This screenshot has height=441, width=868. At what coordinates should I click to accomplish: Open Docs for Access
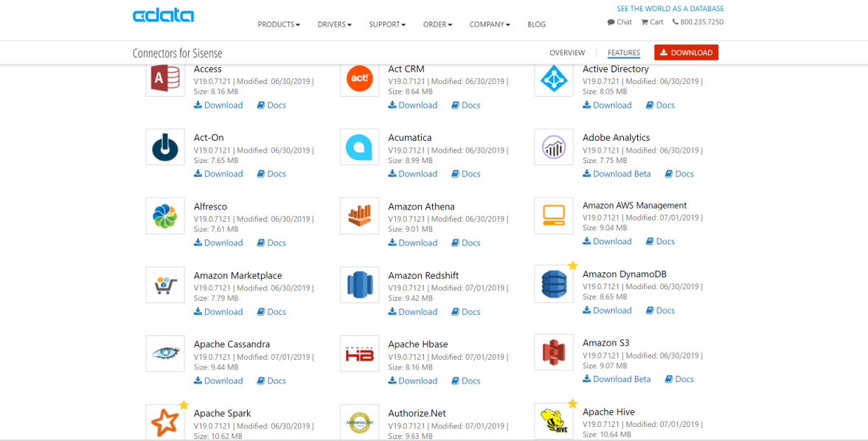point(271,105)
